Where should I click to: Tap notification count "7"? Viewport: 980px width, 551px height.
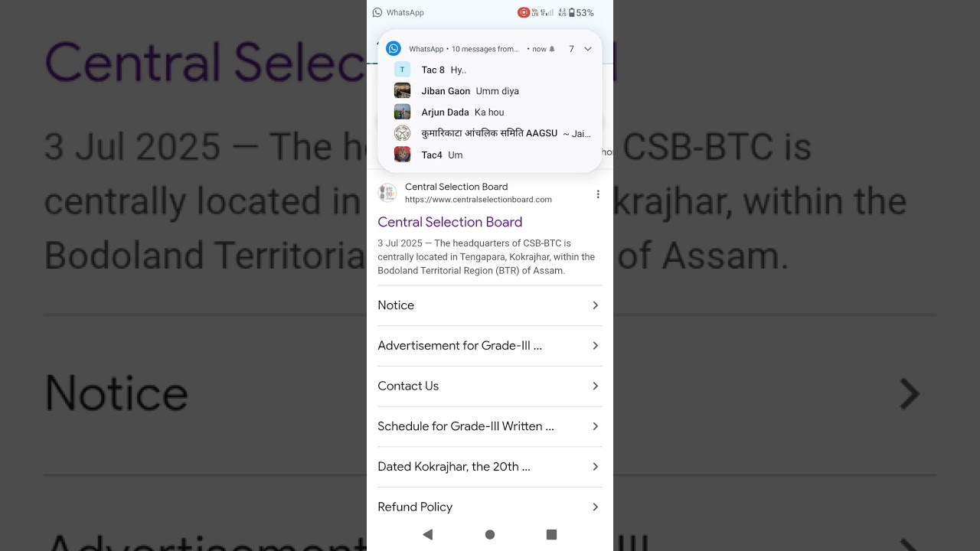(571, 49)
